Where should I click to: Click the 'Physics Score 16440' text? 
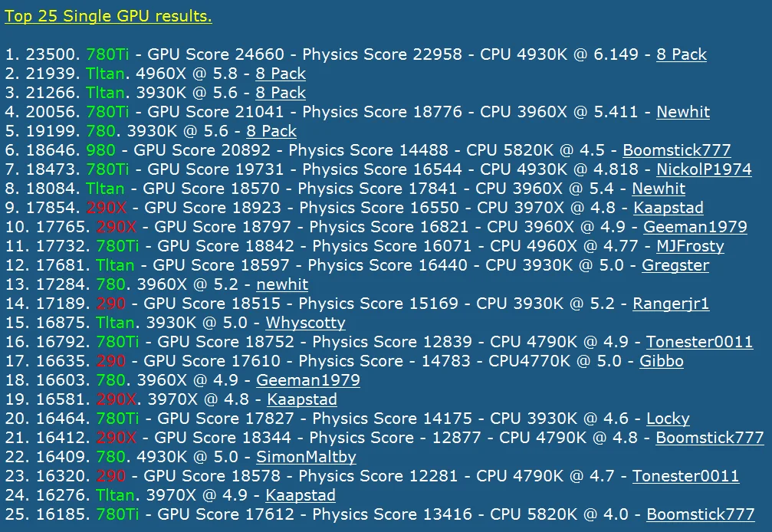click(x=387, y=265)
